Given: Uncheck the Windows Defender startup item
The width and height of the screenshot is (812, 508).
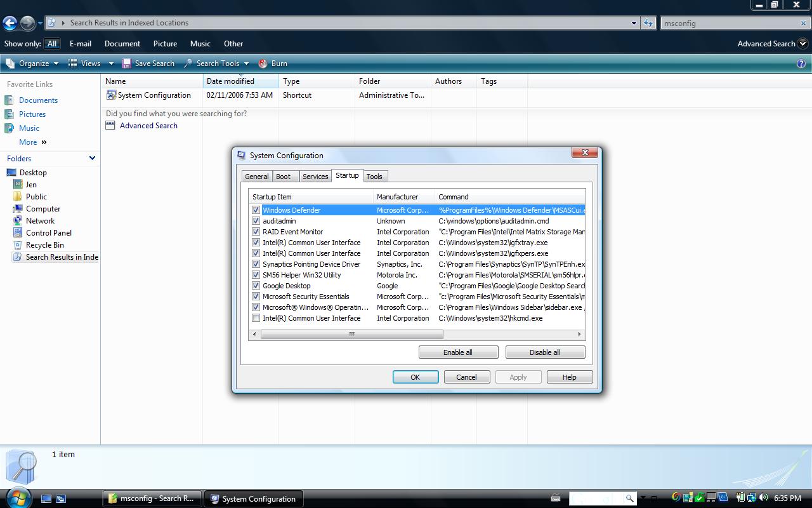Looking at the screenshot, I should pyautogui.click(x=256, y=210).
